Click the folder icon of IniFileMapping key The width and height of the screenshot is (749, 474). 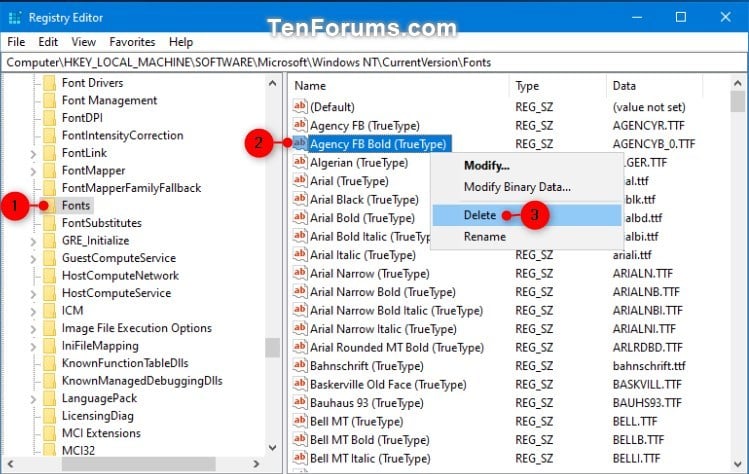coord(49,346)
